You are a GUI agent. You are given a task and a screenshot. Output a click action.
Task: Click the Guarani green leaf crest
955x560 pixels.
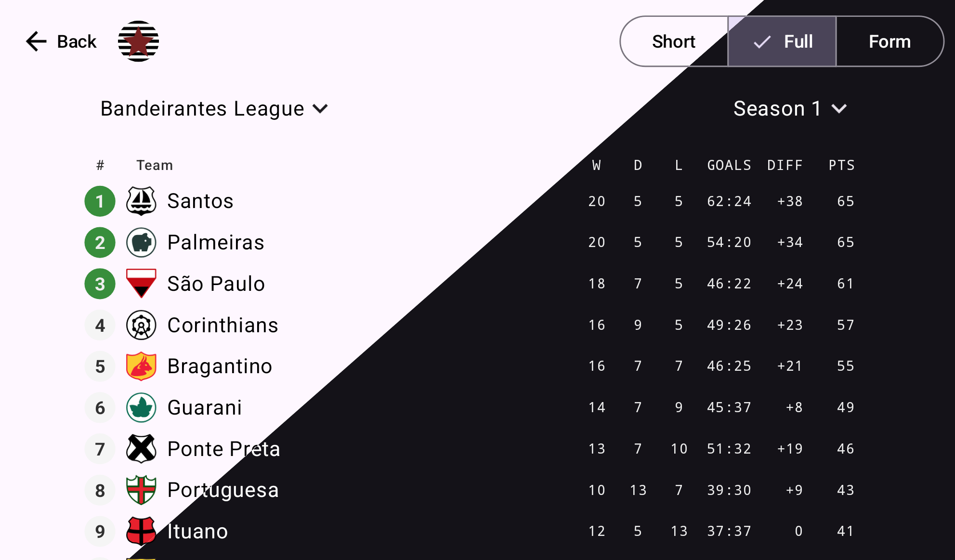click(x=141, y=408)
